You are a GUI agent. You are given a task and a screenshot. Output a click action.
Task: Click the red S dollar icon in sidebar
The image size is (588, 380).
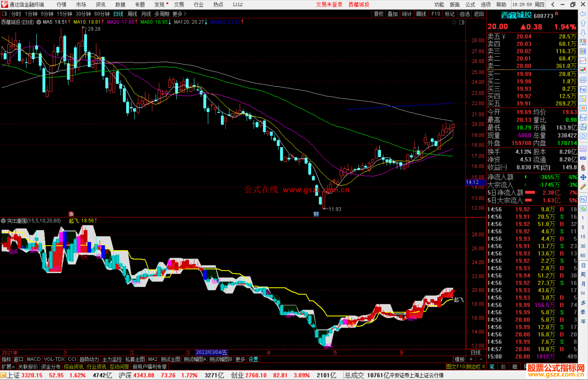[583, 168]
